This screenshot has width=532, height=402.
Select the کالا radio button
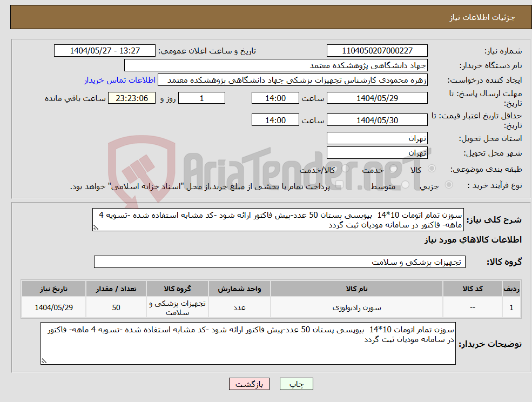(432, 169)
